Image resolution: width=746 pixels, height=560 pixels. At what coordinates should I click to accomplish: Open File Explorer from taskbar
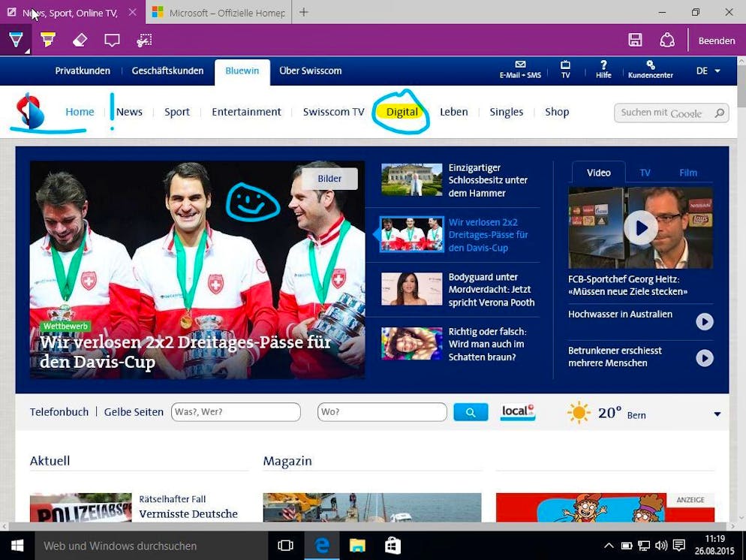[x=357, y=546]
